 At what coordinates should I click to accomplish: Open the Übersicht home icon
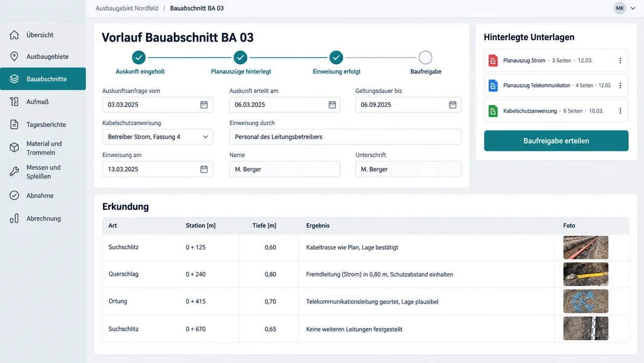pyautogui.click(x=14, y=35)
